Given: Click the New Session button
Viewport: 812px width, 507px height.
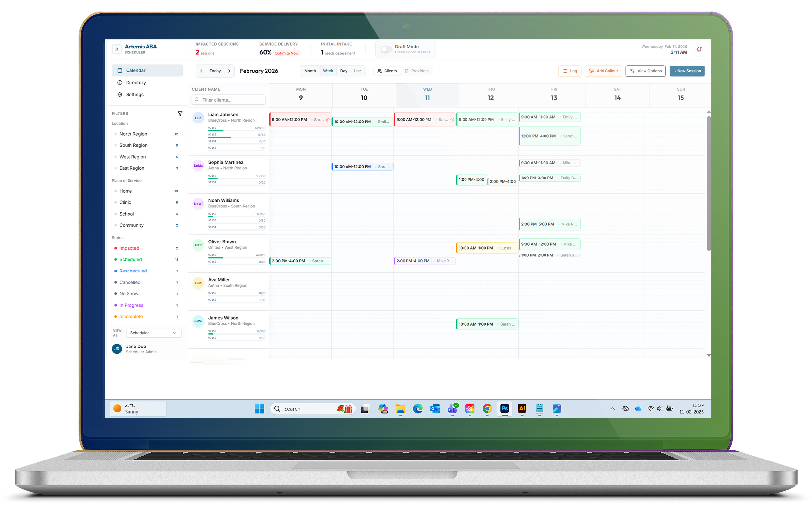Looking at the screenshot, I should tap(687, 71).
